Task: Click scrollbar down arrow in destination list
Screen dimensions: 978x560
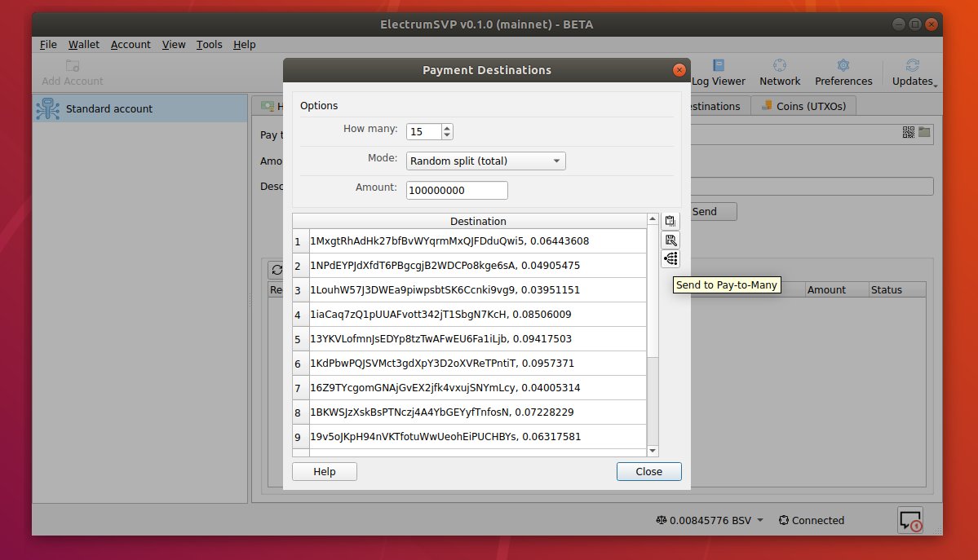Action: point(653,451)
